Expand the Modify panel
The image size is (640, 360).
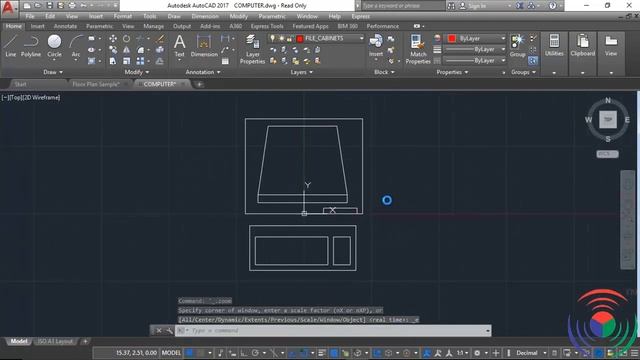[137, 72]
